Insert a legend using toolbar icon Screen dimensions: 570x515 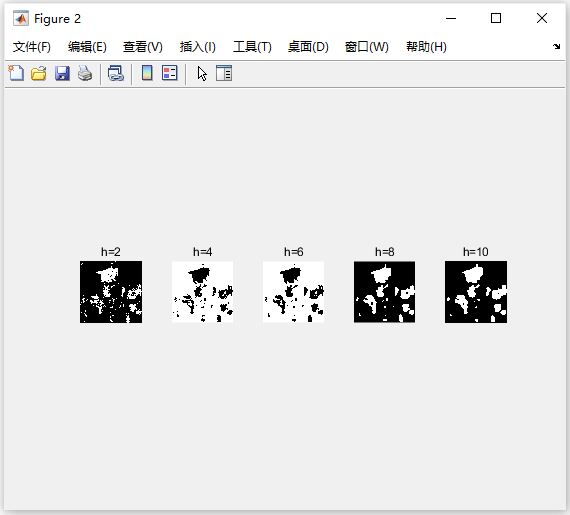click(169, 73)
